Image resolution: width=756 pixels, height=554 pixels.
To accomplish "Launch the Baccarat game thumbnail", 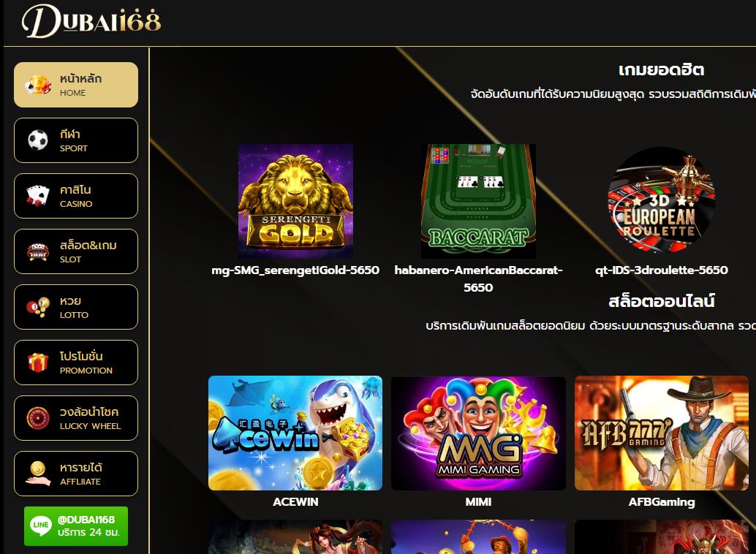I will coord(478,201).
